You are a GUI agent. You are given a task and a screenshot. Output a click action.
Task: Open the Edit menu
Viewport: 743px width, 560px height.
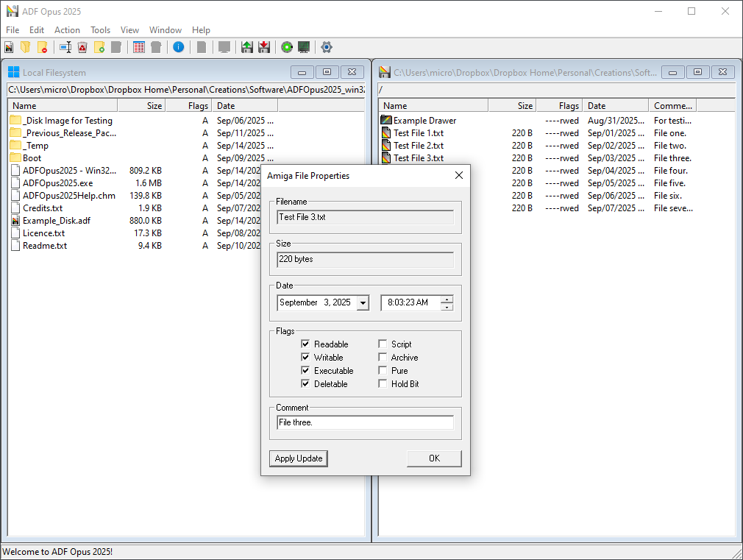(37, 30)
